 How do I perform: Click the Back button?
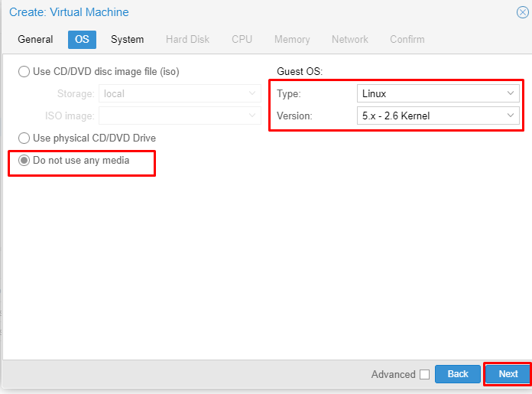pyautogui.click(x=457, y=374)
